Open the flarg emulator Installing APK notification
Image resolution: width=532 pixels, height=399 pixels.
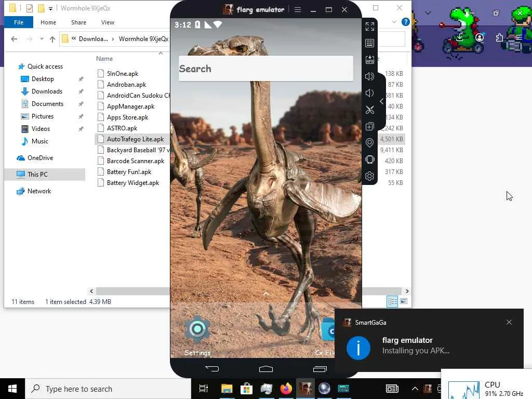coord(429,340)
